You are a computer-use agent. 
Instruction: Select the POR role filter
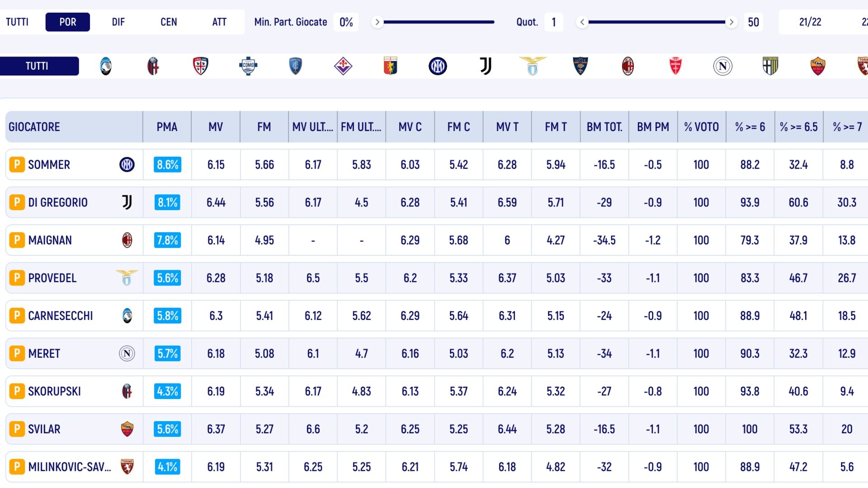coord(68,22)
